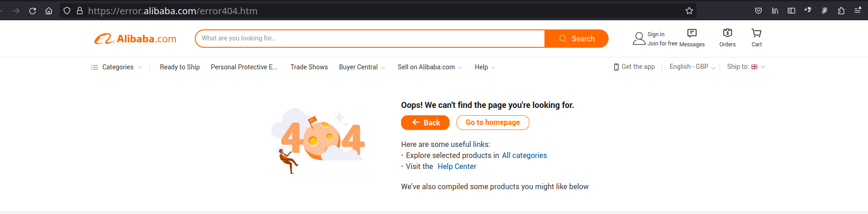
Task: Click the Messages speech bubble icon
Action: tap(692, 33)
